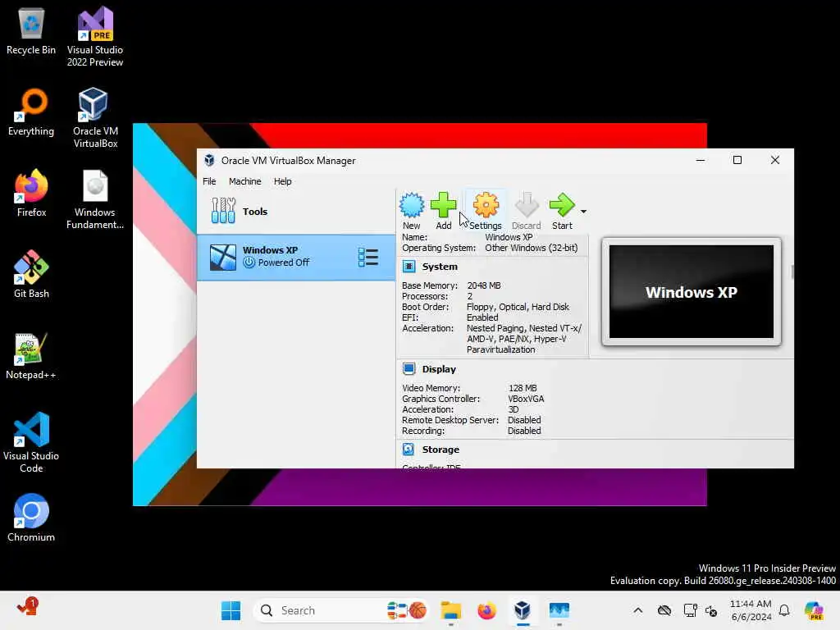This screenshot has height=630, width=840.
Task: Click the System section header
Action: (440, 267)
